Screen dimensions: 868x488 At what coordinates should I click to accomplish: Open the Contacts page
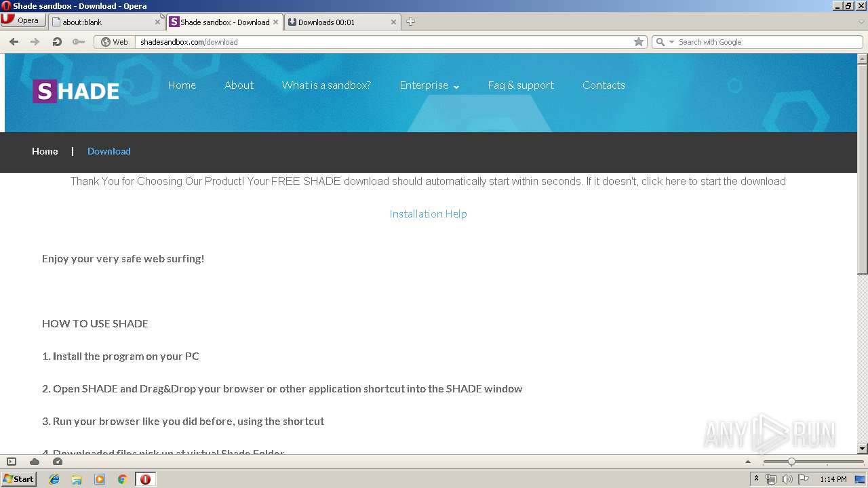pyautogui.click(x=604, y=85)
